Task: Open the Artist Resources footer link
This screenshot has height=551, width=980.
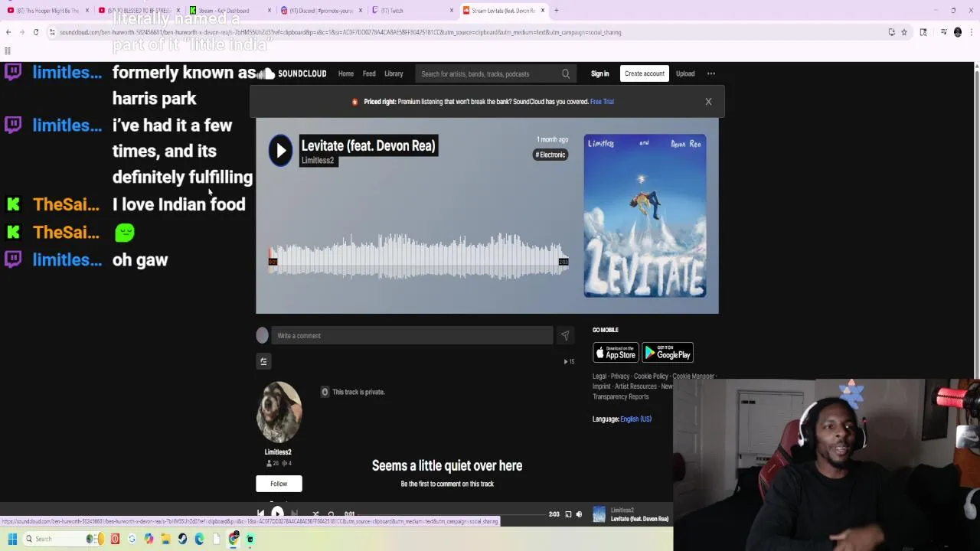Action: (635, 386)
